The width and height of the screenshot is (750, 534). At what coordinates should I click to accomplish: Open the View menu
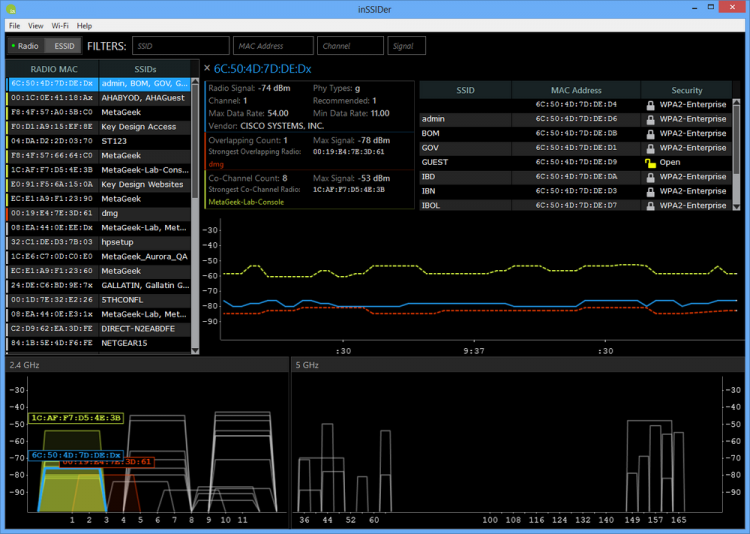(35, 26)
